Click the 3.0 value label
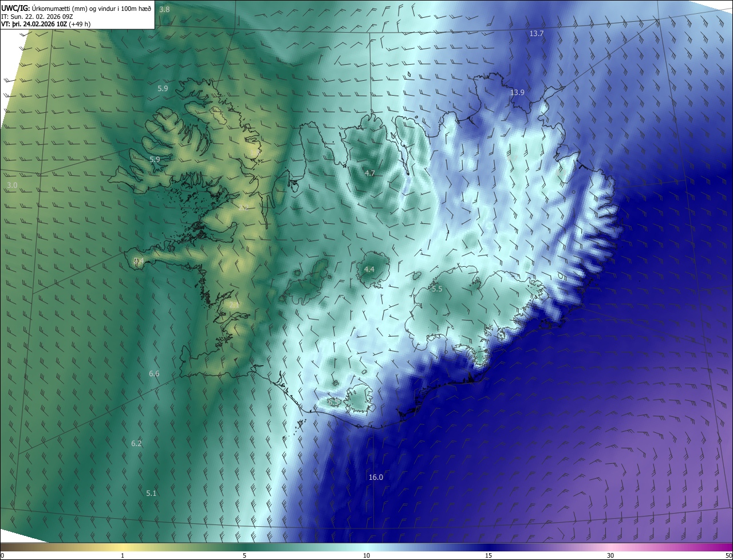The width and height of the screenshot is (733, 560). tap(12, 186)
